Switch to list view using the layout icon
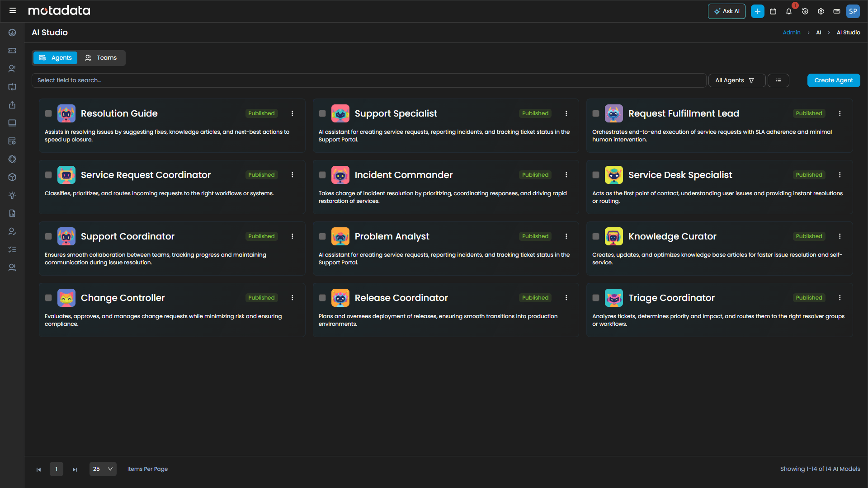Viewport: 868px width, 488px height. [x=778, y=80]
